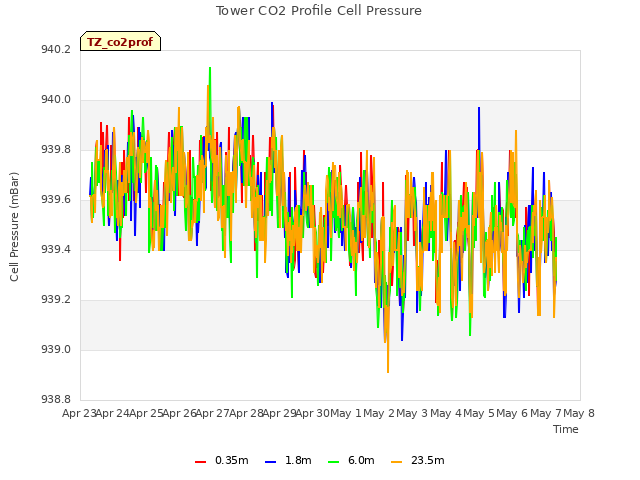Click the 940.0 y-axis tick label
The width and height of the screenshot is (640, 480).
point(56,100)
